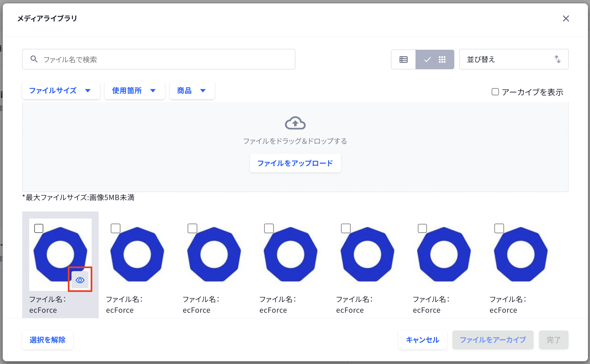Focus the ファイル名で検索 search field
The image size is (590, 364).
pyautogui.click(x=159, y=59)
